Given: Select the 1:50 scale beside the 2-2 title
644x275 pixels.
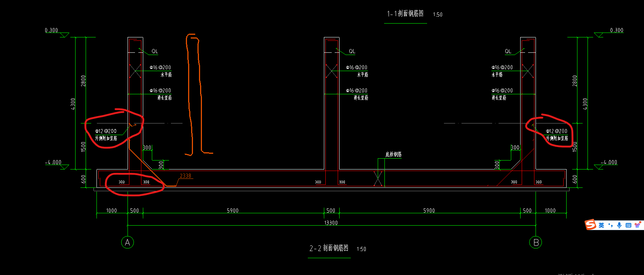Looking at the screenshot, I should (x=361, y=249).
